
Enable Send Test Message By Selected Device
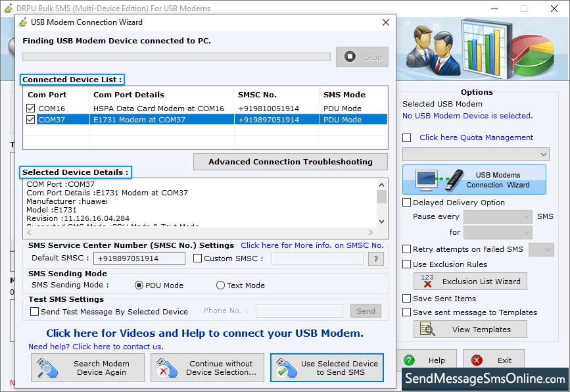35,312
